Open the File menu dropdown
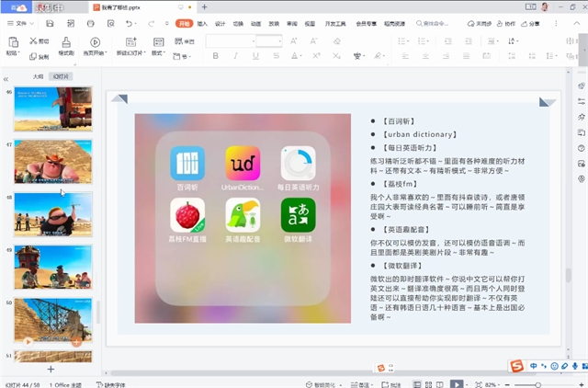Image resolution: width=588 pixels, height=388 pixels. pyautogui.click(x=20, y=24)
